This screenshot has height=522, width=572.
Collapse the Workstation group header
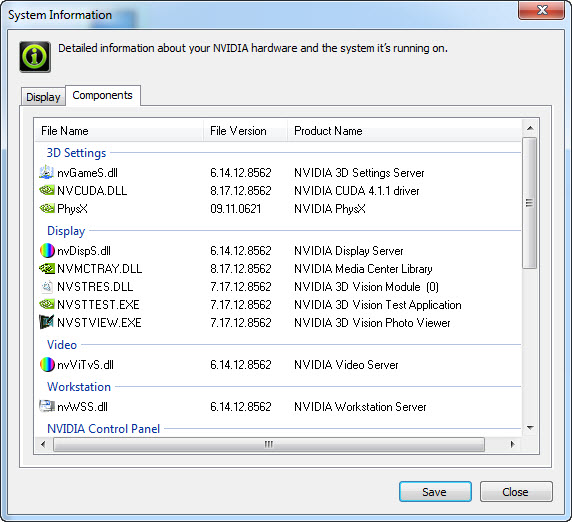click(x=79, y=387)
